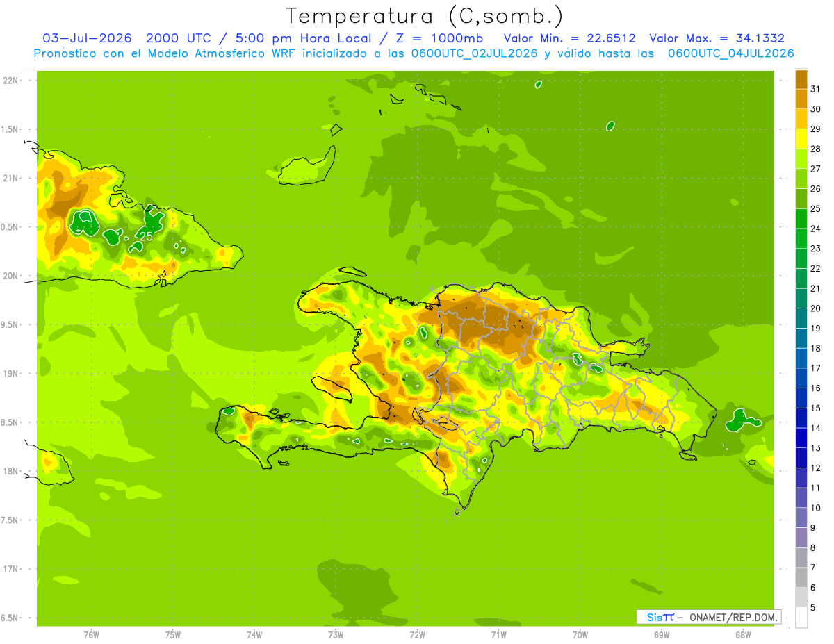Click the yellow legend swatch between 28 and 29
The width and height of the screenshot is (834, 644).
tap(801, 139)
